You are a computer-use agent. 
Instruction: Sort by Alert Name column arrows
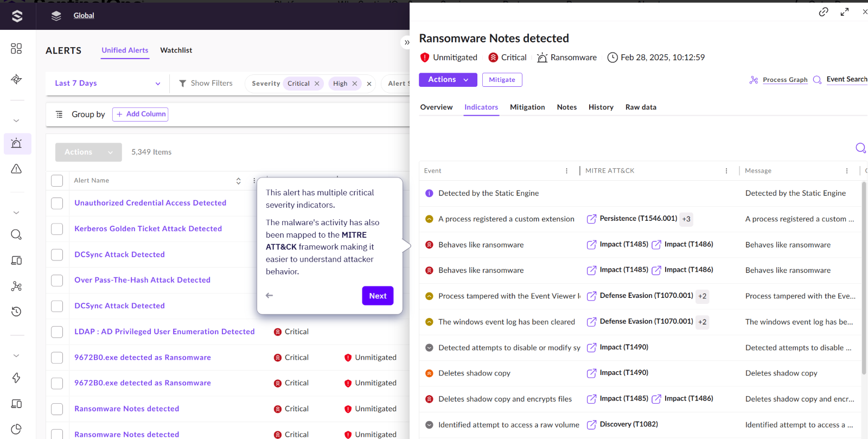pyautogui.click(x=238, y=181)
